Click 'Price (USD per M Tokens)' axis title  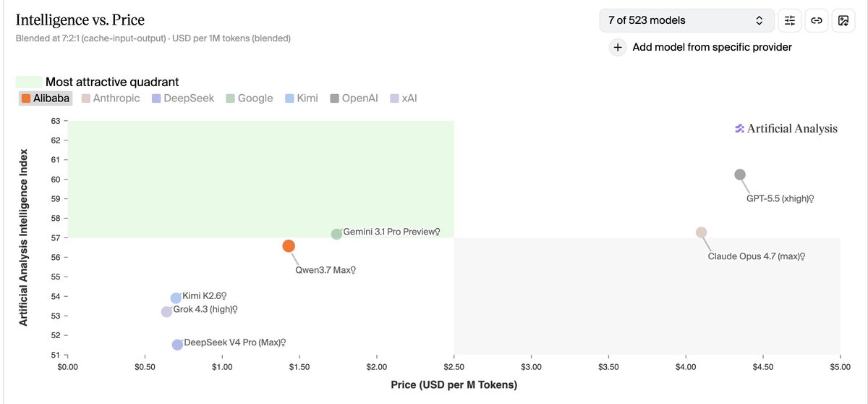(454, 384)
